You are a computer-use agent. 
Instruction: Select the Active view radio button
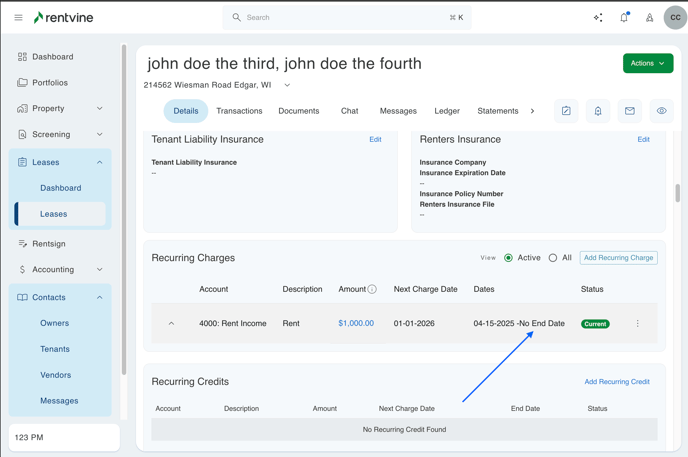[x=508, y=258]
